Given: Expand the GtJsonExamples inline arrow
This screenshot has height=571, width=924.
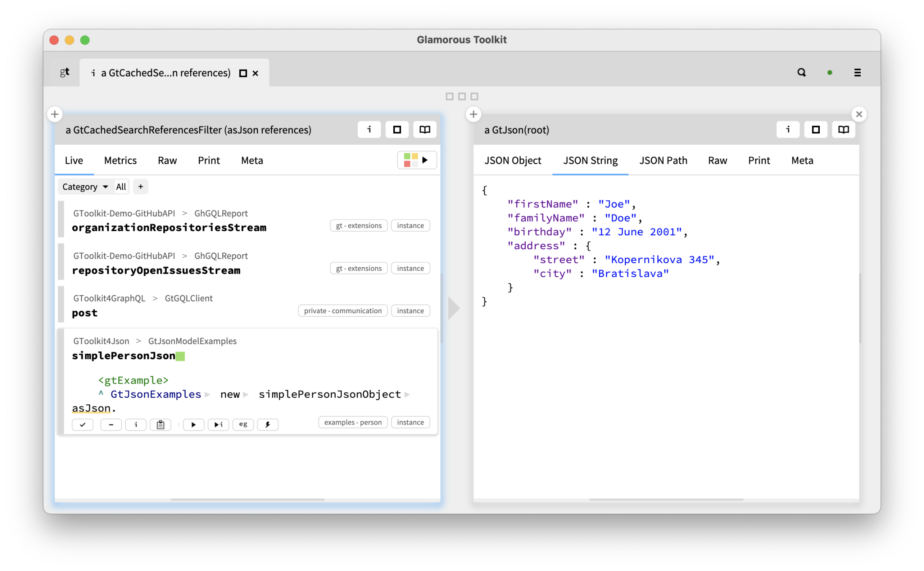Looking at the screenshot, I should pyautogui.click(x=207, y=395).
